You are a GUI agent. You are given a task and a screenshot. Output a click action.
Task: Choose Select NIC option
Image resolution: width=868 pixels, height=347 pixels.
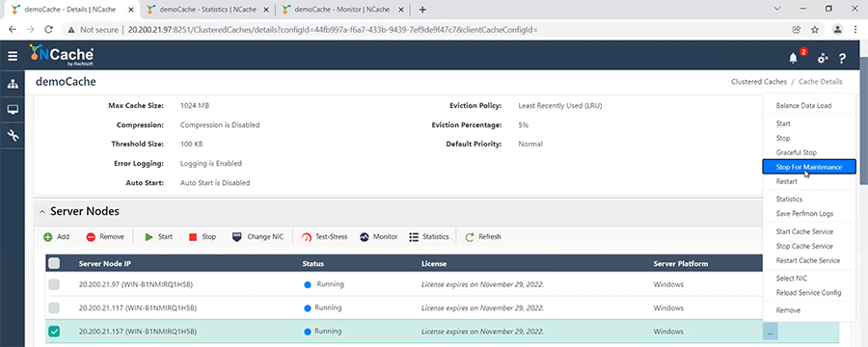coord(792,279)
